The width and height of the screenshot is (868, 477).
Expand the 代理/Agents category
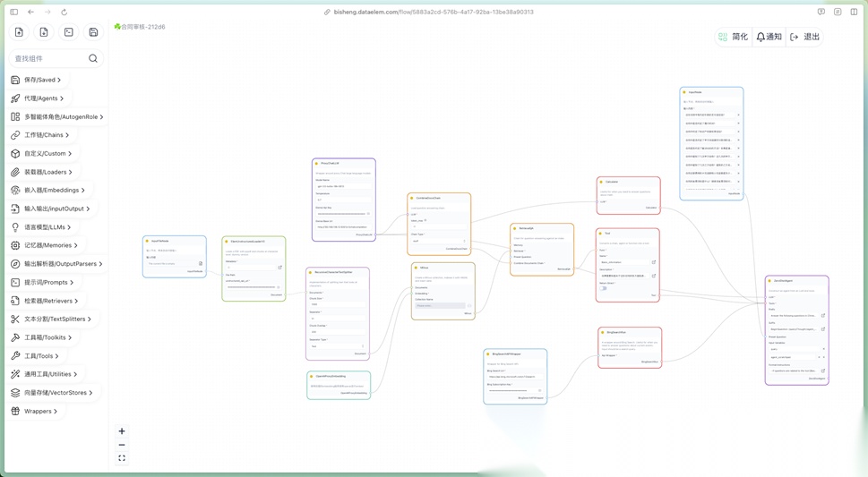pyautogui.click(x=38, y=98)
